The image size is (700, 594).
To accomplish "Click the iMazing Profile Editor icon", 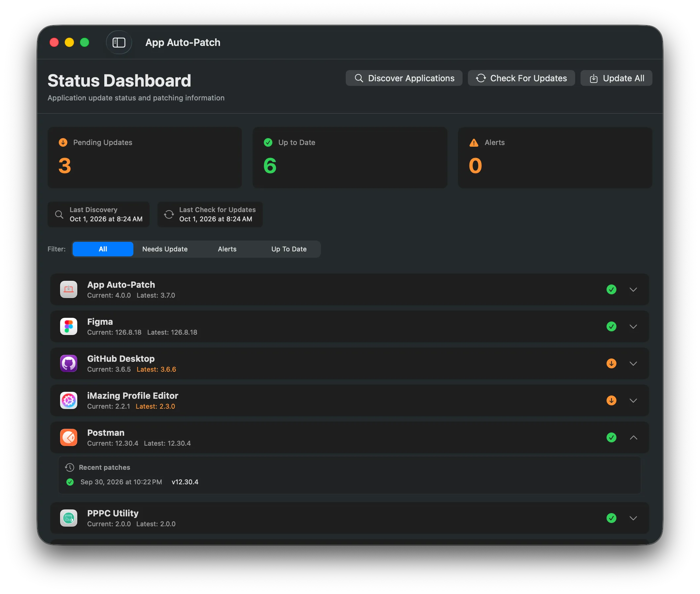I will [x=69, y=400].
